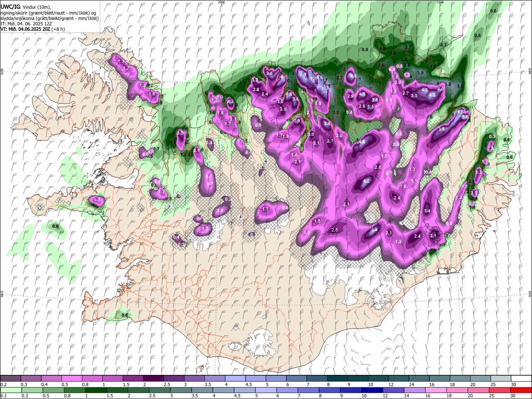Image resolution: width=532 pixels, height=399 pixels.
Task: Select the pale grey swatch between upper 25 and 30
Action: [x=501, y=378]
